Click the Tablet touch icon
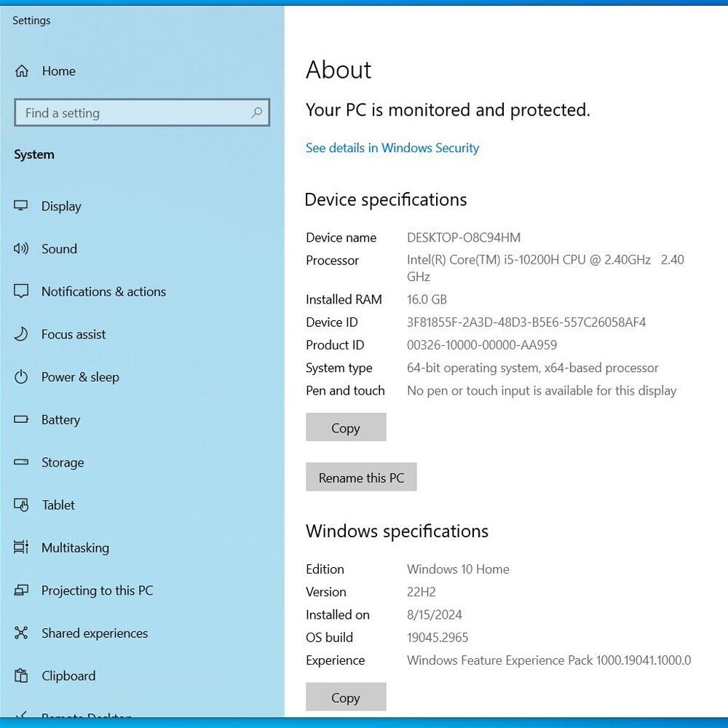728x728 pixels. coord(21,505)
